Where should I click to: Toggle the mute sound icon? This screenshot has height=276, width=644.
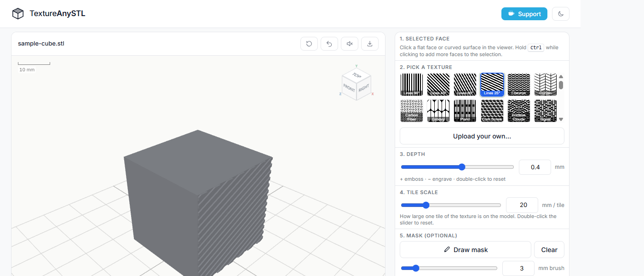(350, 44)
